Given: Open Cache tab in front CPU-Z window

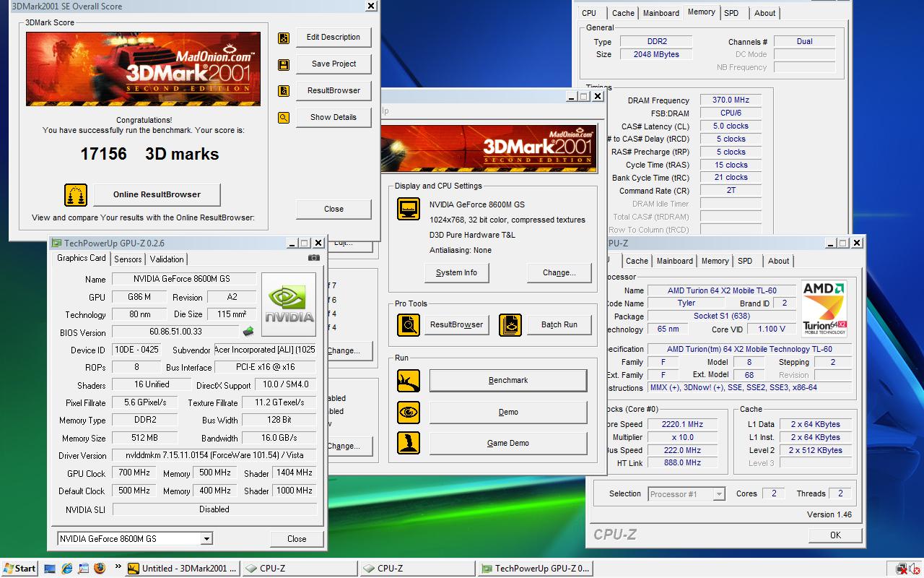Looking at the screenshot, I should coord(637,262).
